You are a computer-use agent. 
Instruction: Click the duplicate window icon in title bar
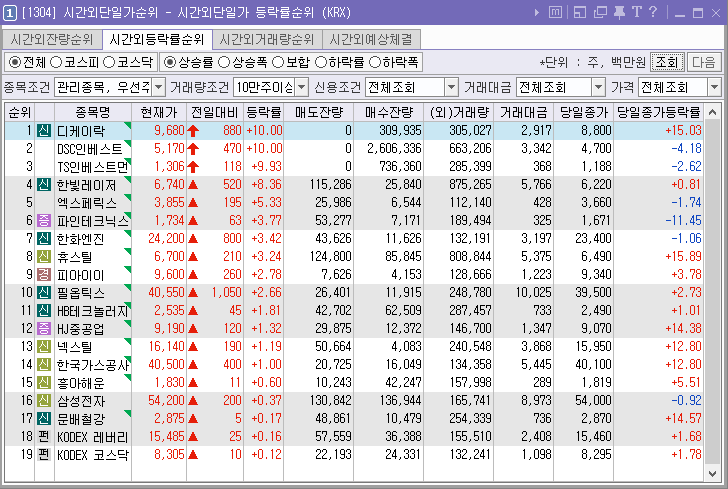tap(600, 12)
